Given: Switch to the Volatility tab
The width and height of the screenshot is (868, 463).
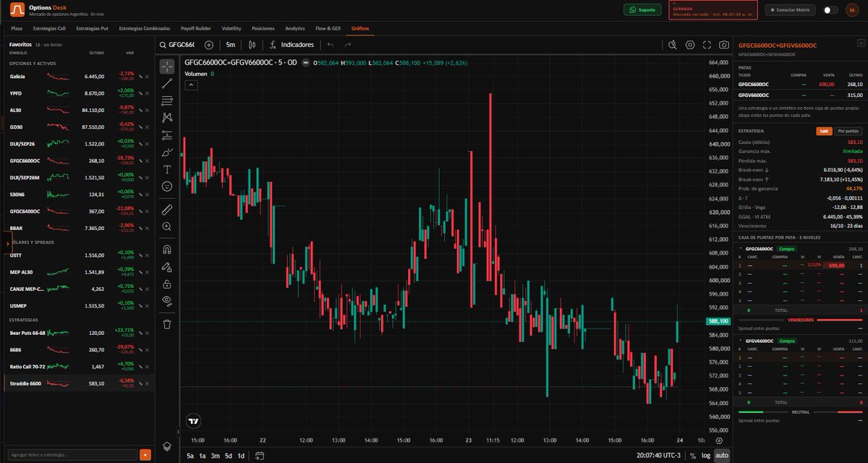Looking at the screenshot, I should tap(231, 28).
